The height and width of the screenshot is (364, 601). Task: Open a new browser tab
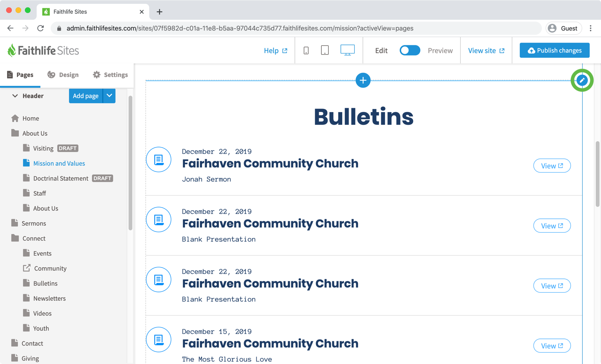coord(159,12)
